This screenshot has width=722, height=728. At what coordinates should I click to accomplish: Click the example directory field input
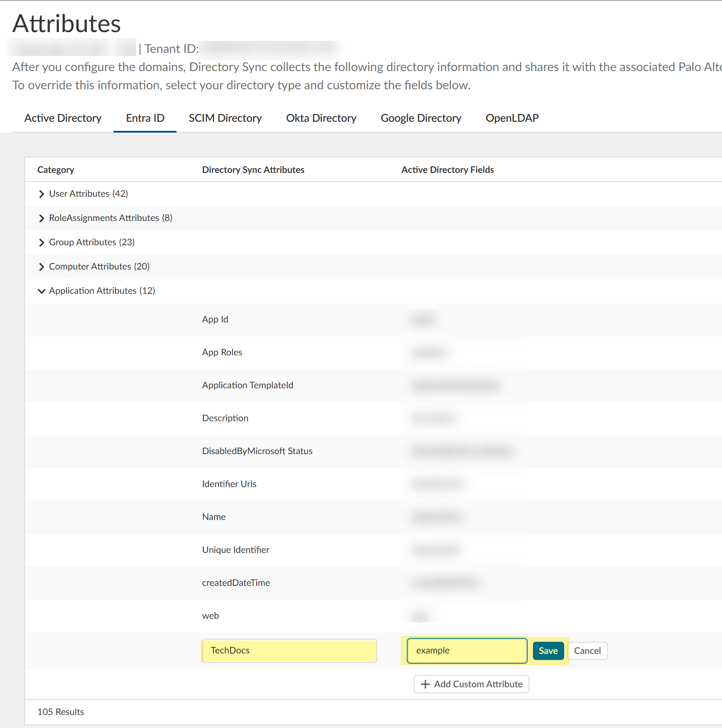point(467,651)
